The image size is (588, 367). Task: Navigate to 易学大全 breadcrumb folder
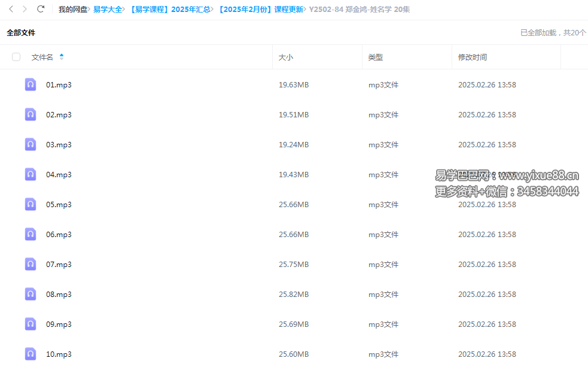107,10
